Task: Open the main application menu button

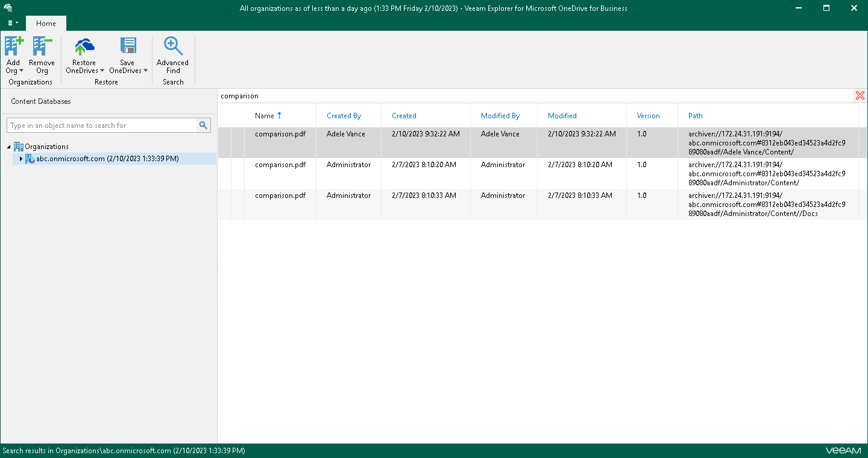Action: pyautogui.click(x=13, y=23)
